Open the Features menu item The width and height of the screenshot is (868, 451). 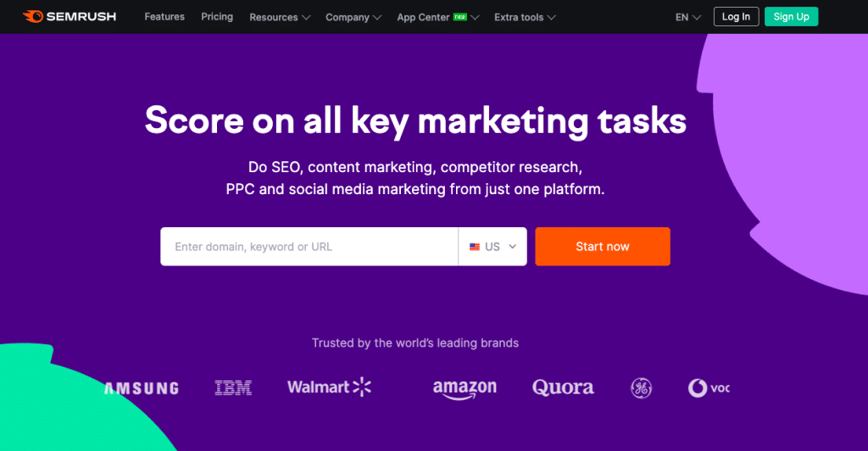tap(164, 17)
